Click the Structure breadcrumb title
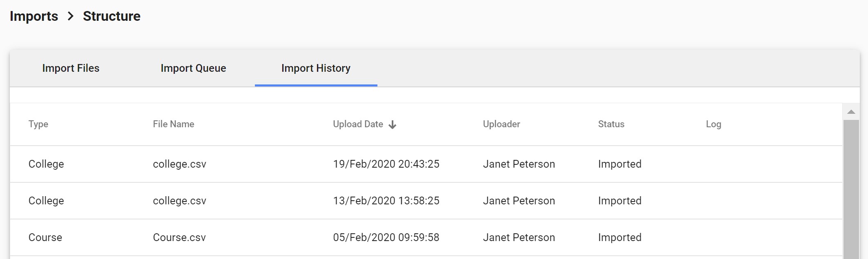Screen dimensions: 868x259 [112, 16]
